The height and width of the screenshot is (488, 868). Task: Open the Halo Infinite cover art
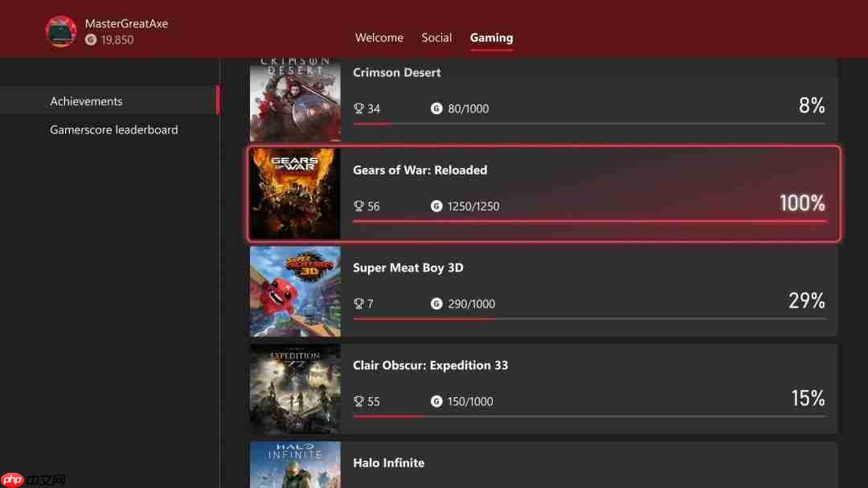(295, 465)
